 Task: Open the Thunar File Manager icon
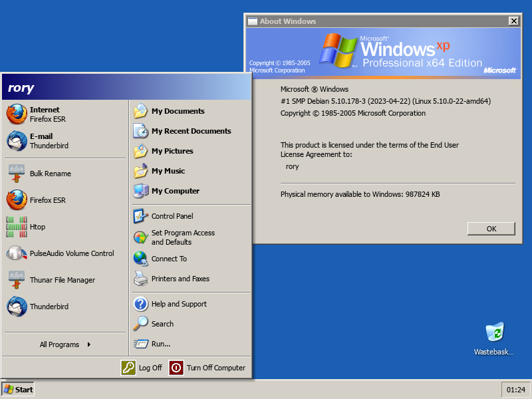17,280
